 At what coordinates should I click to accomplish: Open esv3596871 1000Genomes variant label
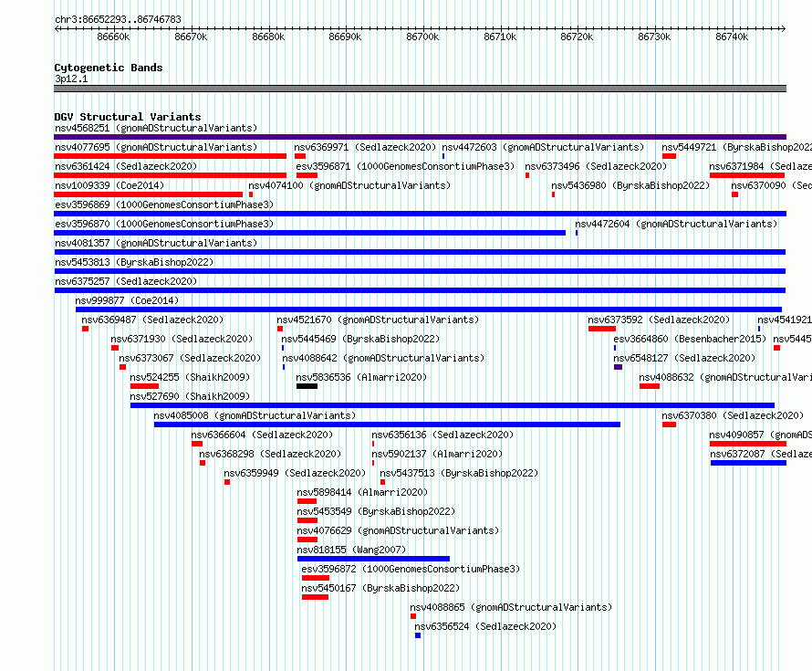pyautogui.click(x=405, y=166)
